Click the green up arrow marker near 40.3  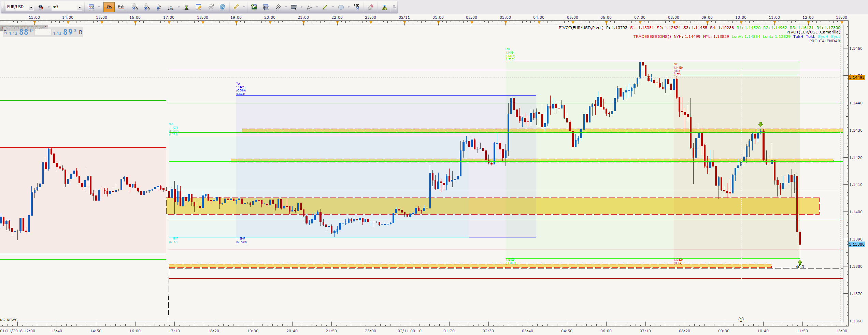point(800,262)
